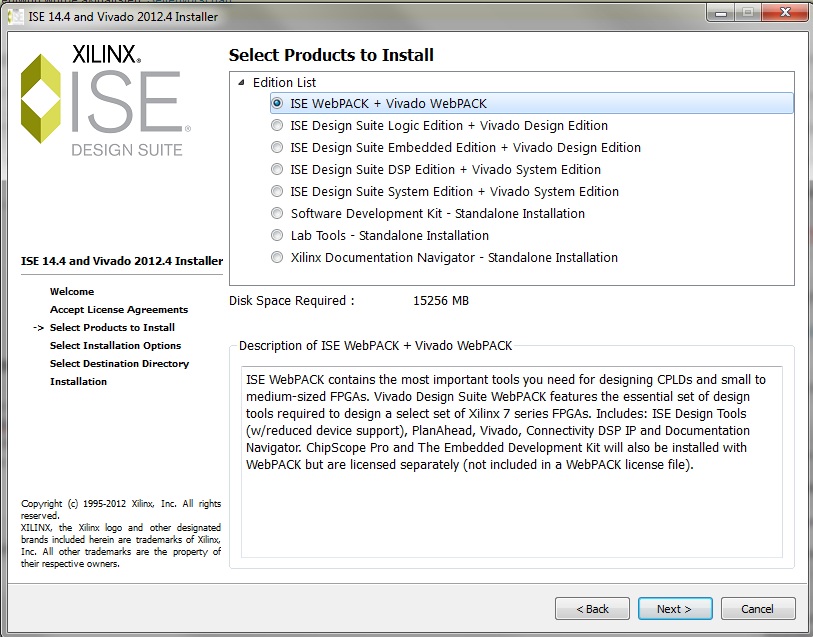Screen dimensions: 813x637
Task: Choose Software Development Kit standalone installation
Action: 277,214
